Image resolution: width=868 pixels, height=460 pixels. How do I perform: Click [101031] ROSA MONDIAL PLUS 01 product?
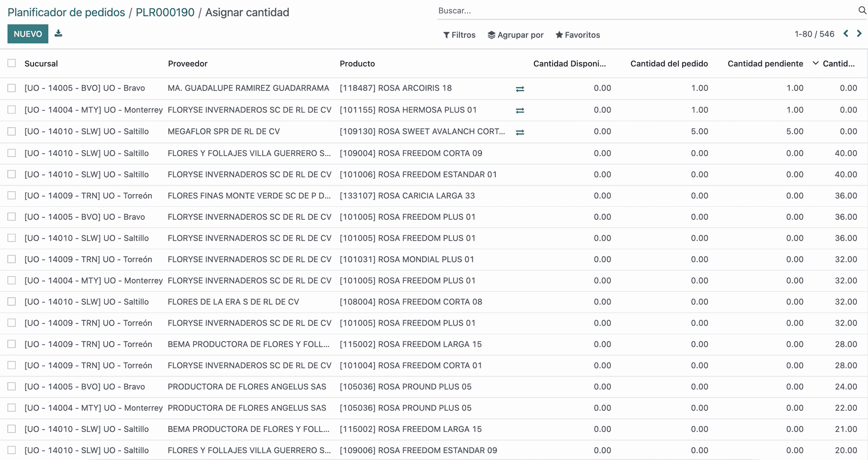(x=407, y=260)
